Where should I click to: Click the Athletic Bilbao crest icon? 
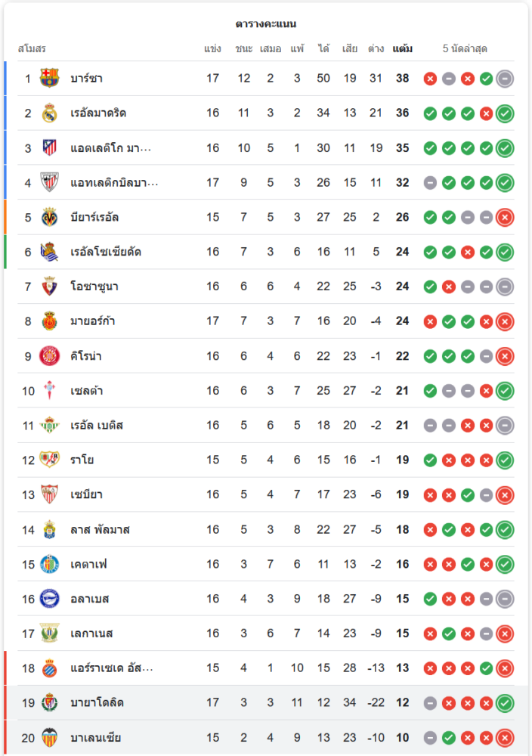click(49, 182)
